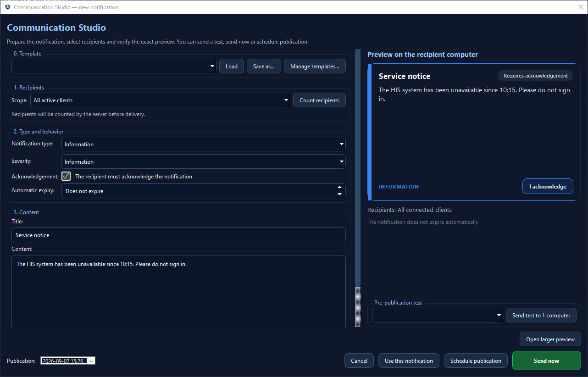Click the Save as... button
Image resolution: width=588 pixels, height=377 pixels.
coord(264,66)
